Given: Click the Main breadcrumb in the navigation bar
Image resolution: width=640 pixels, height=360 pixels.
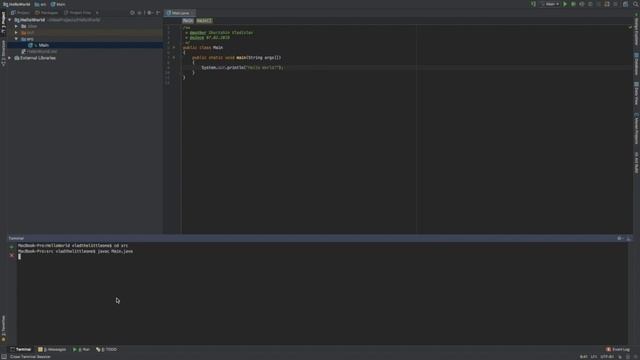Looking at the screenshot, I should click(x=58, y=4).
